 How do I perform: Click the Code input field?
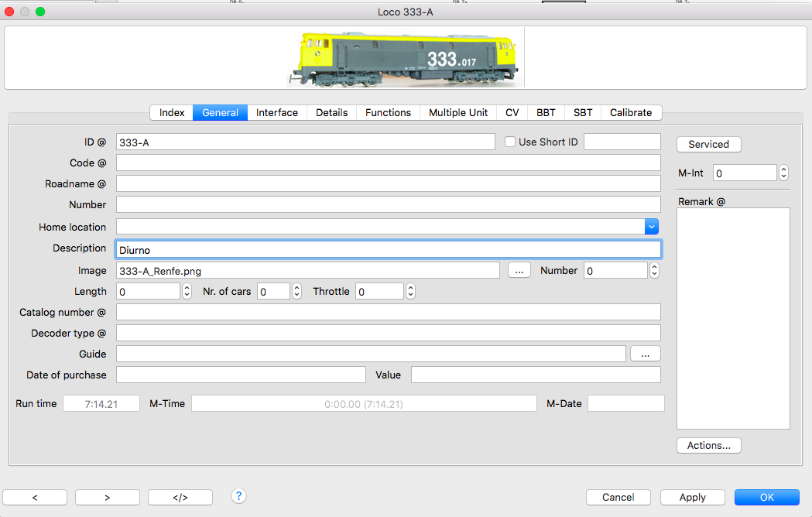coord(389,163)
